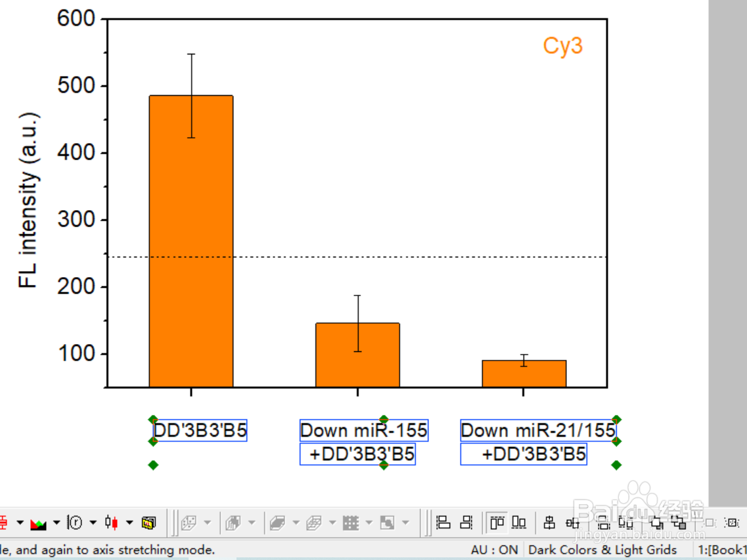Click Dark Colors & Light Grids theme status

pyautogui.click(x=602, y=549)
